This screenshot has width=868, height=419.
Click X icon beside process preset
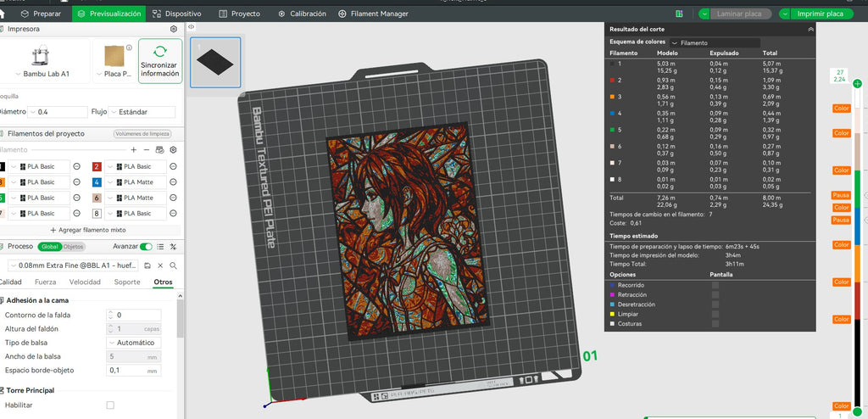(x=160, y=265)
